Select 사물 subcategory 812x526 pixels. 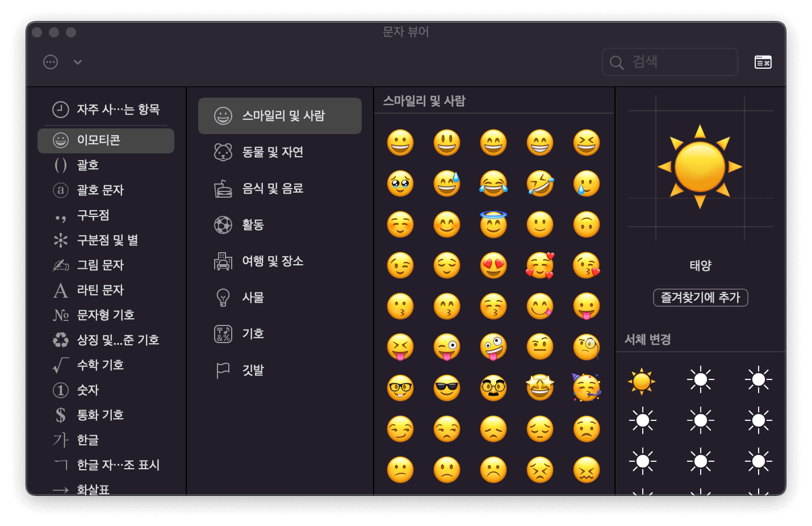click(280, 298)
